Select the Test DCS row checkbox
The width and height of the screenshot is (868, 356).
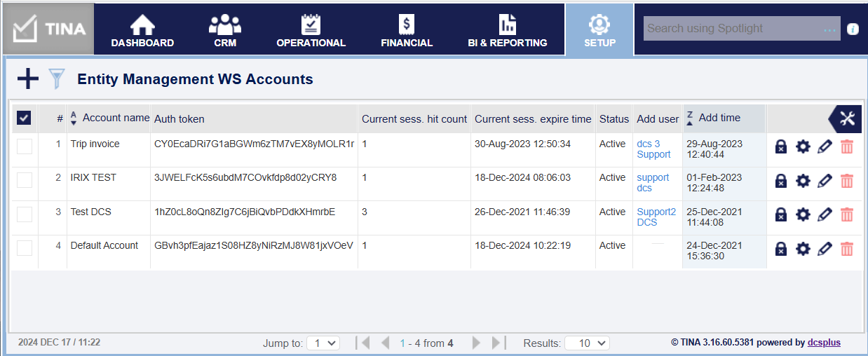tap(25, 214)
